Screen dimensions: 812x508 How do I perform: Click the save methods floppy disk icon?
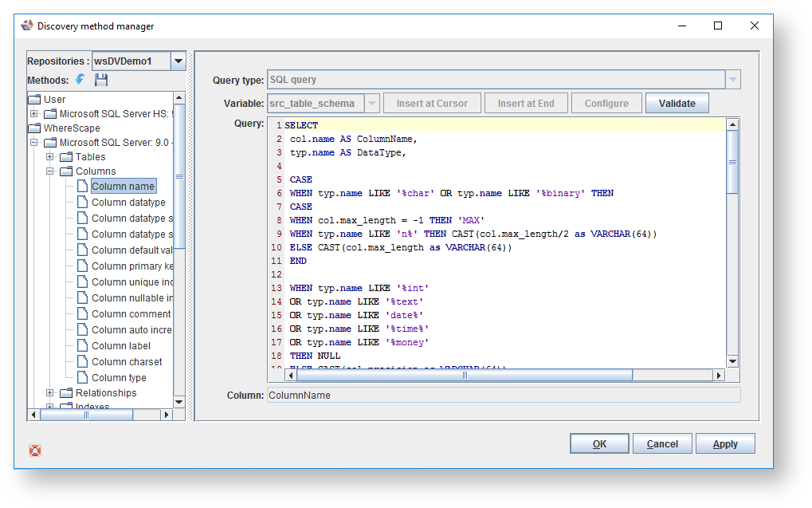tap(101, 80)
